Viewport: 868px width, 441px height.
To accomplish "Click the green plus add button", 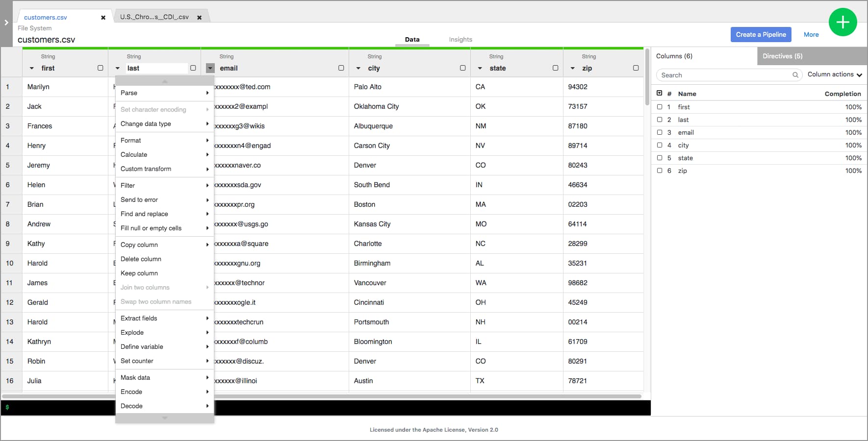I will pyautogui.click(x=842, y=22).
